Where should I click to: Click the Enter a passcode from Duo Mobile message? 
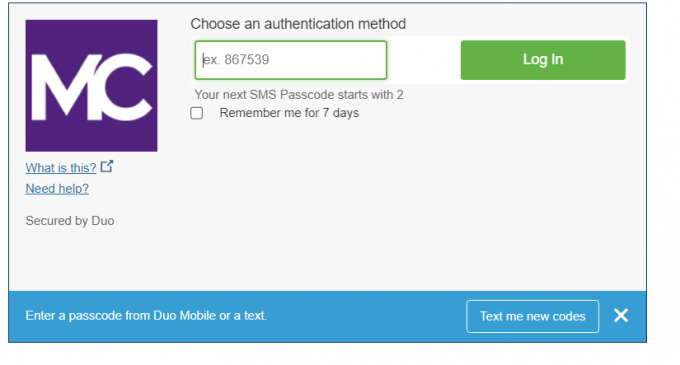(146, 316)
